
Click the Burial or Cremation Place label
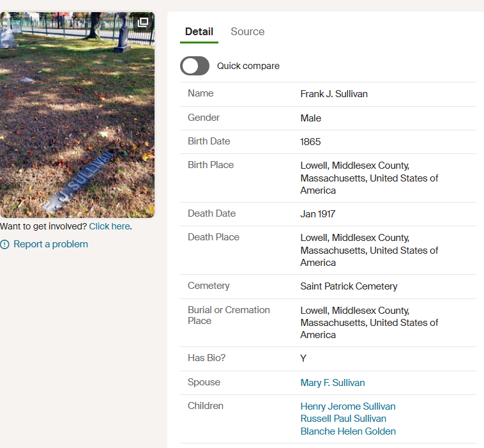click(x=229, y=315)
